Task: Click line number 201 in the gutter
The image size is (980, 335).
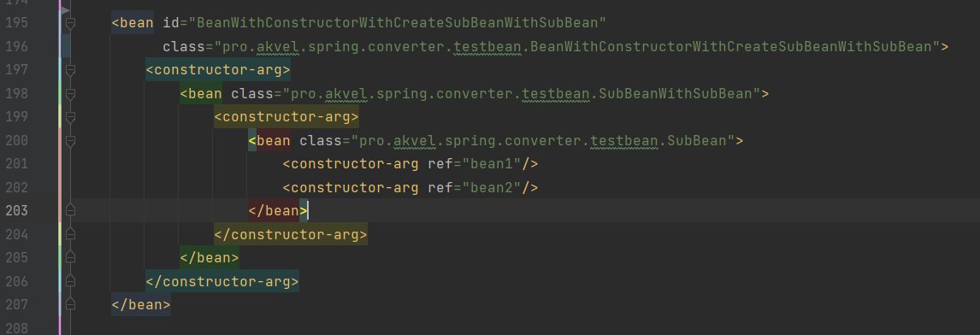Action: click(17, 164)
